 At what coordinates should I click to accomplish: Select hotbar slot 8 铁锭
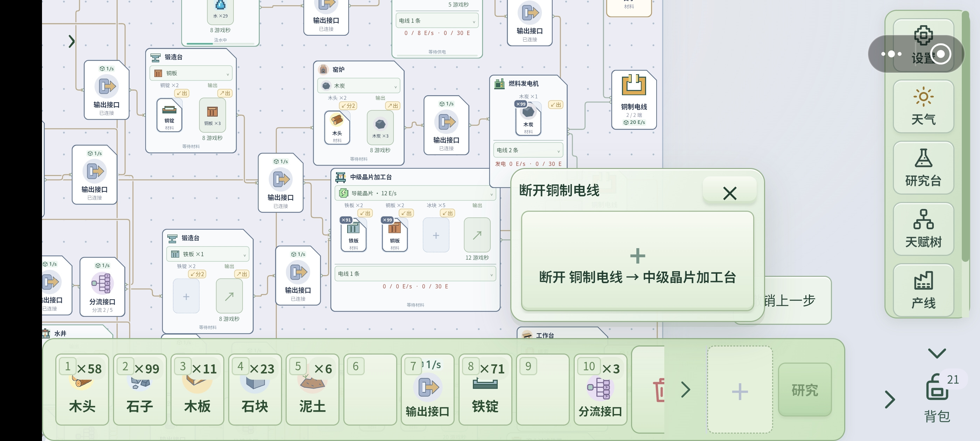click(x=485, y=389)
